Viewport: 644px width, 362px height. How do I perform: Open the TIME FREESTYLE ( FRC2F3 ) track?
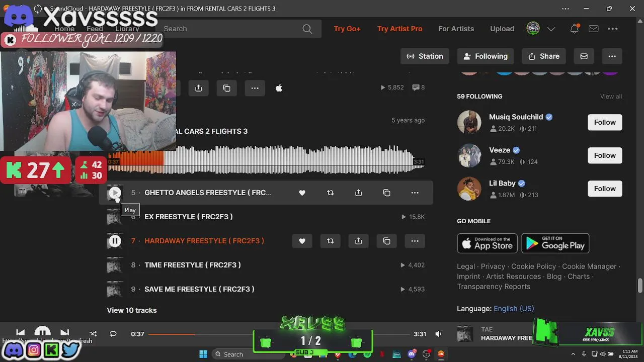tap(193, 265)
